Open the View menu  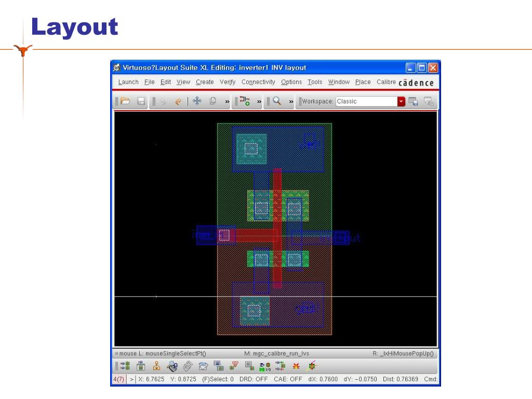coord(183,82)
